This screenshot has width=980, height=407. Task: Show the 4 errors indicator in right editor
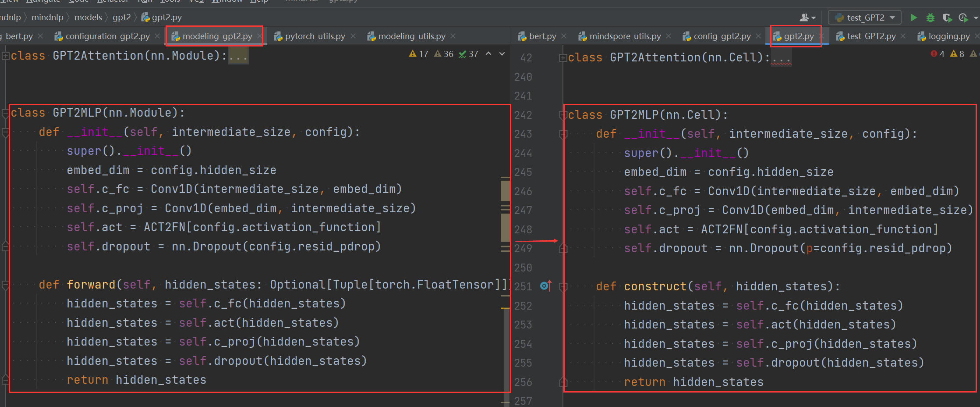tap(937, 54)
